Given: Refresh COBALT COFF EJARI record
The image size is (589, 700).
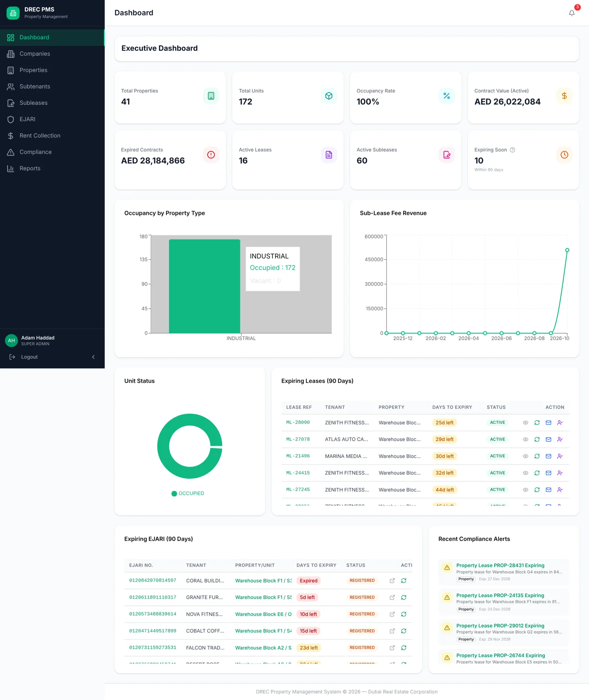Looking at the screenshot, I should (x=404, y=631).
